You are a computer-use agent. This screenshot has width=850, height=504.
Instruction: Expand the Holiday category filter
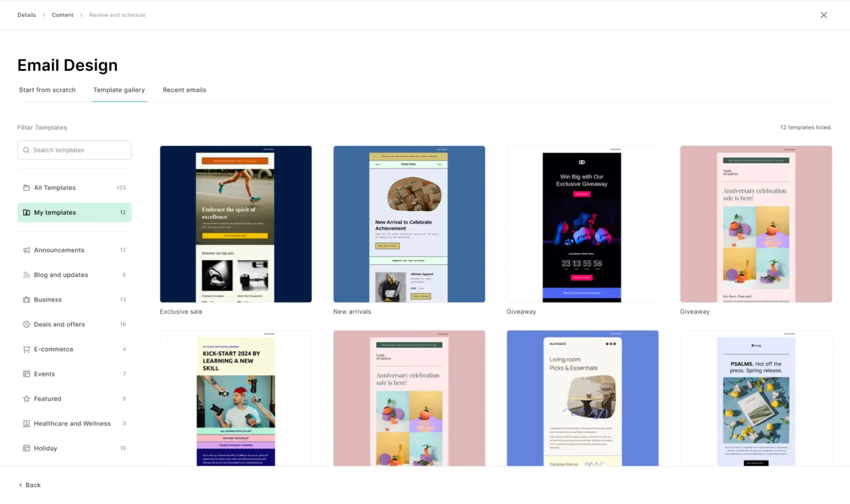coord(45,447)
